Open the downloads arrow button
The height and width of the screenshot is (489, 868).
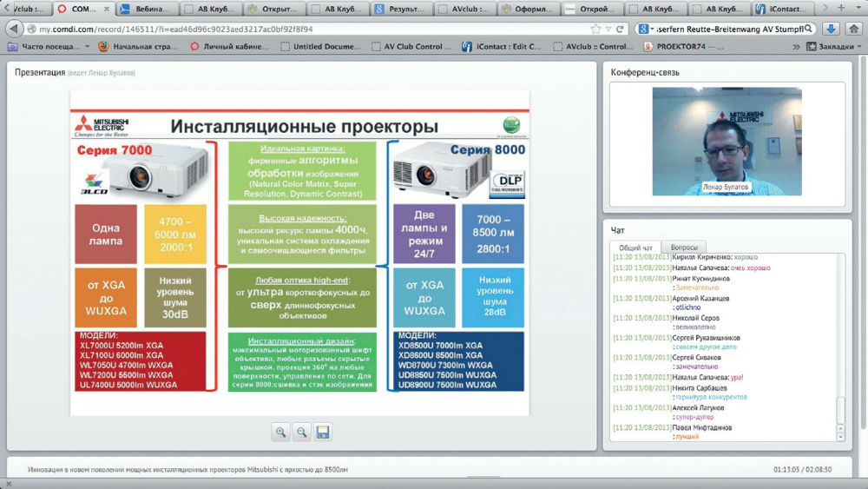[831, 29]
